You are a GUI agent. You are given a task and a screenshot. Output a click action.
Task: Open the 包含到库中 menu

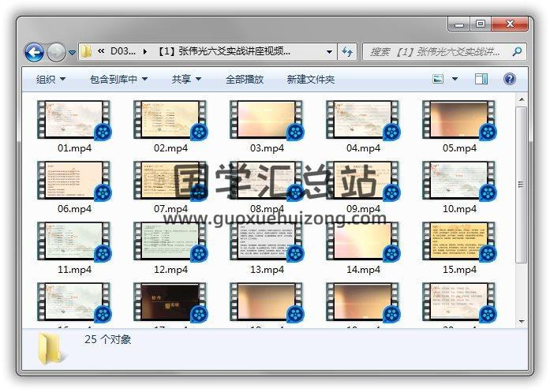coord(118,79)
